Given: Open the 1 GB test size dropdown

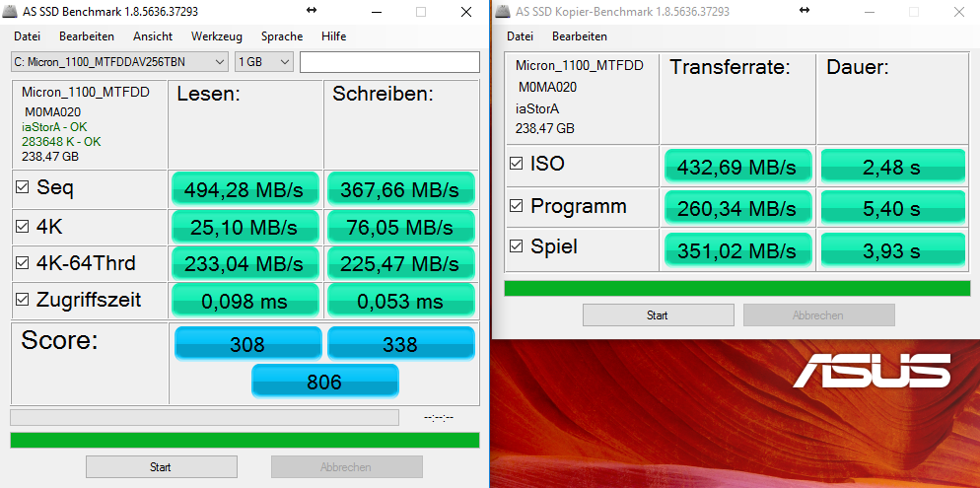Looking at the screenshot, I should pos(264,61).
